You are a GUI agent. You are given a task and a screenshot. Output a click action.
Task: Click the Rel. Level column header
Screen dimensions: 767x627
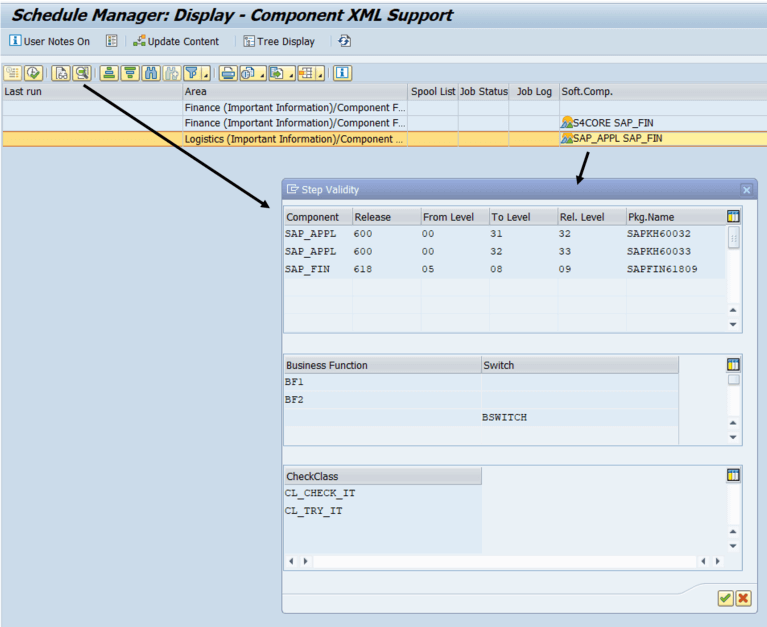click(x=592, y=217)
